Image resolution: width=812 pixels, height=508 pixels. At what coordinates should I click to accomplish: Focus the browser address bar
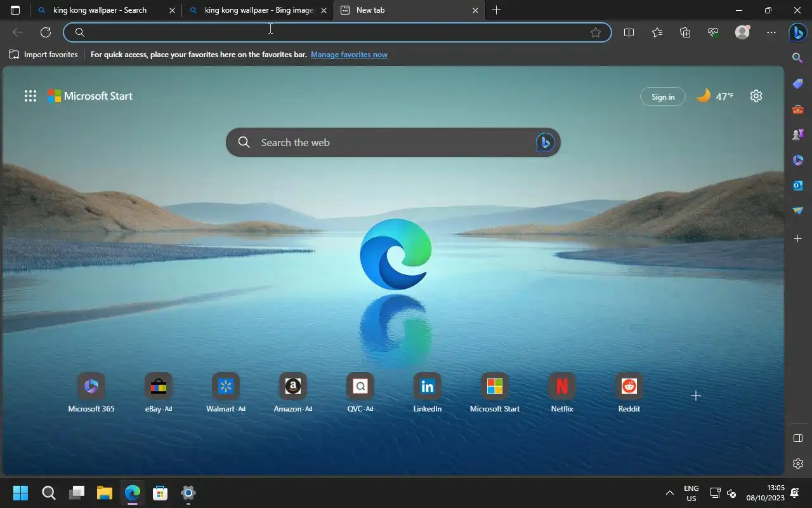[336, 32]
